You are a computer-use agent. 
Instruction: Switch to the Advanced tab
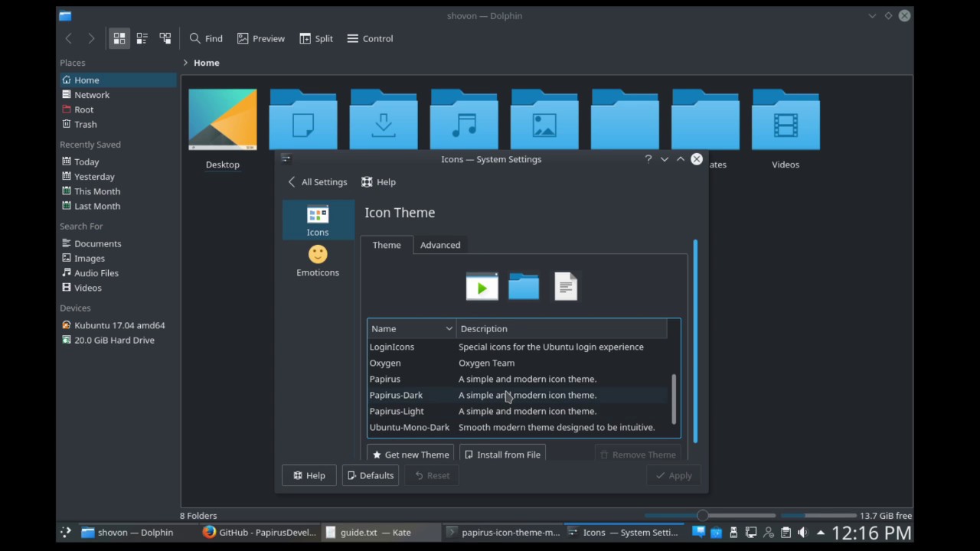click(x=439, y=245)
